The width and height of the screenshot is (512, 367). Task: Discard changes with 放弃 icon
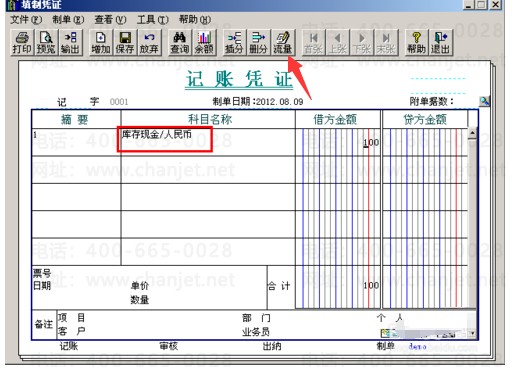tap(149, 43)
